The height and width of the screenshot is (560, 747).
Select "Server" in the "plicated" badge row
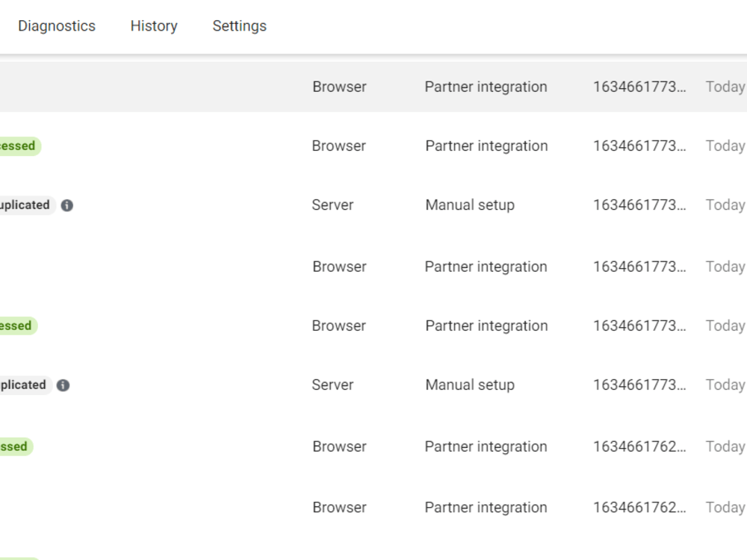[x=332, y=385]
